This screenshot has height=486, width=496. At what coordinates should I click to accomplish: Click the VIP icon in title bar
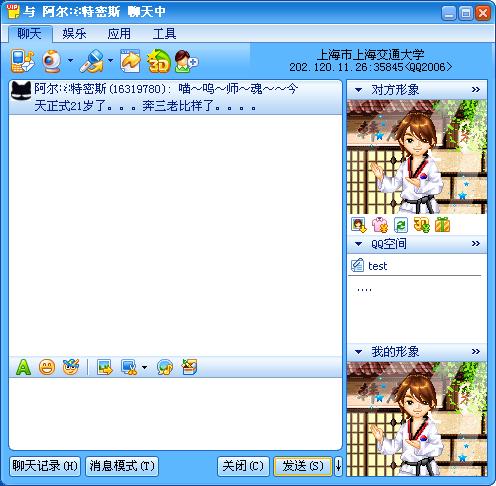[13, 11]
